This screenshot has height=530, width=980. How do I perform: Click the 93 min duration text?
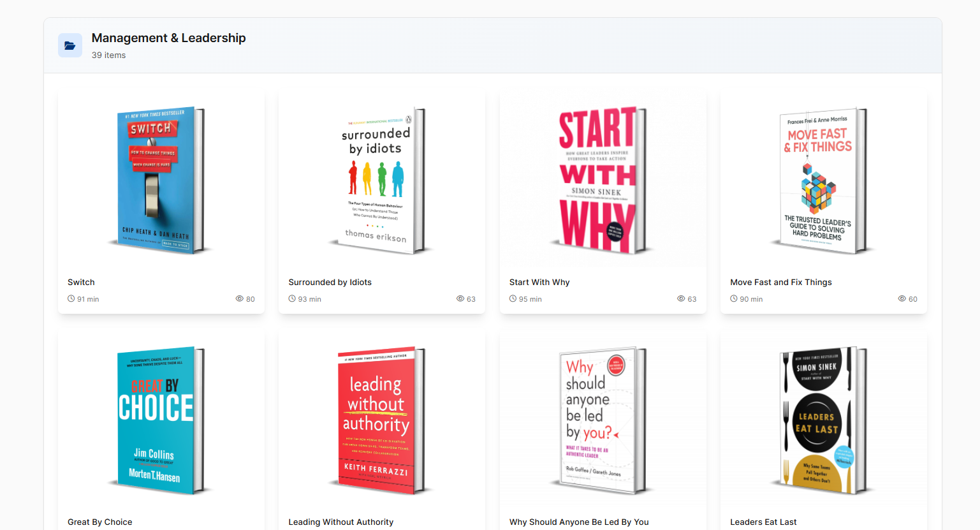[309, 299]
